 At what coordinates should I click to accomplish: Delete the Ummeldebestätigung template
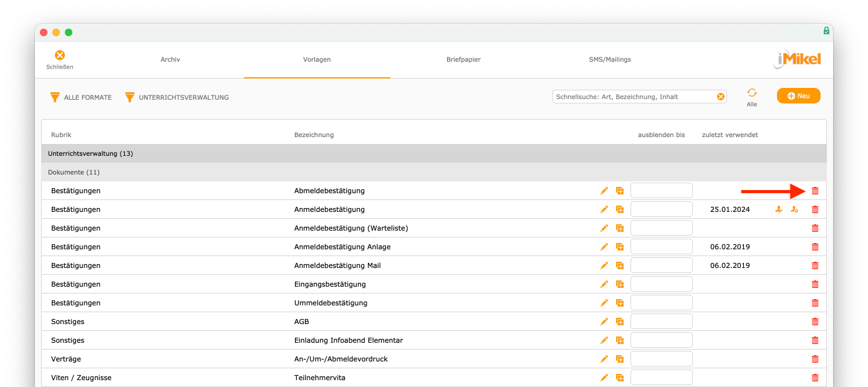pyautogui.click(x=815, y=303)
